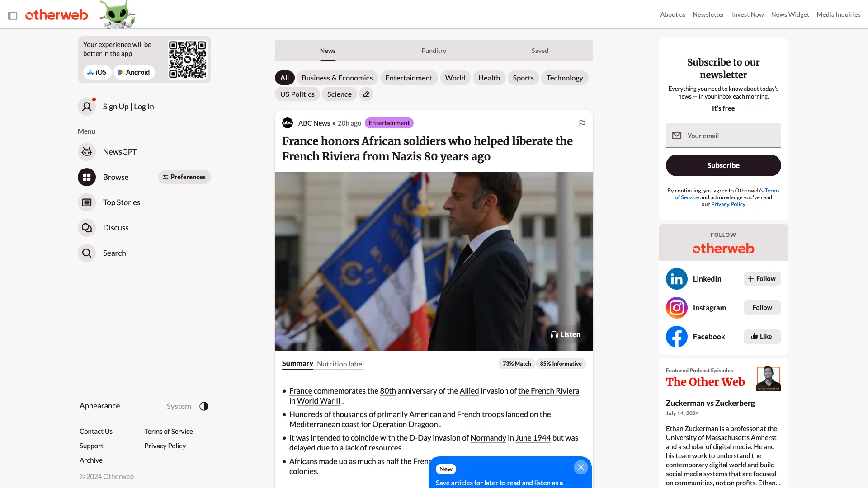Click the Subscribe button for newsletter
868x488 pixels.
723,165
